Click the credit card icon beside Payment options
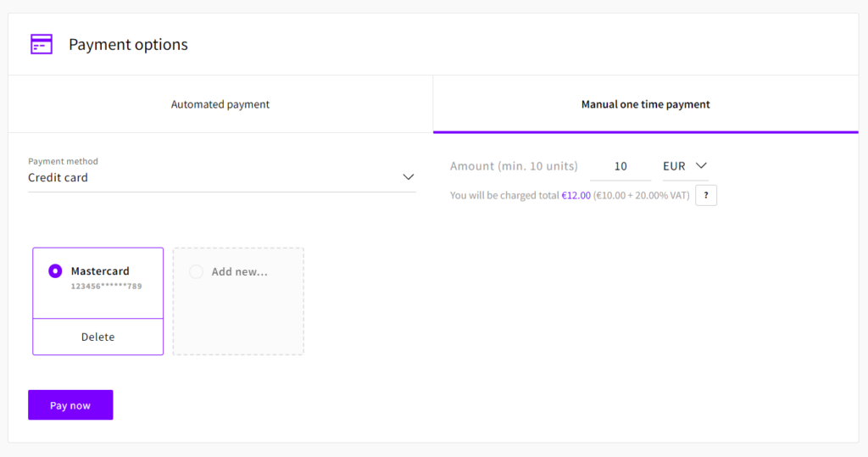The width and height of the screenshot is (868, 457). (41, 44)
